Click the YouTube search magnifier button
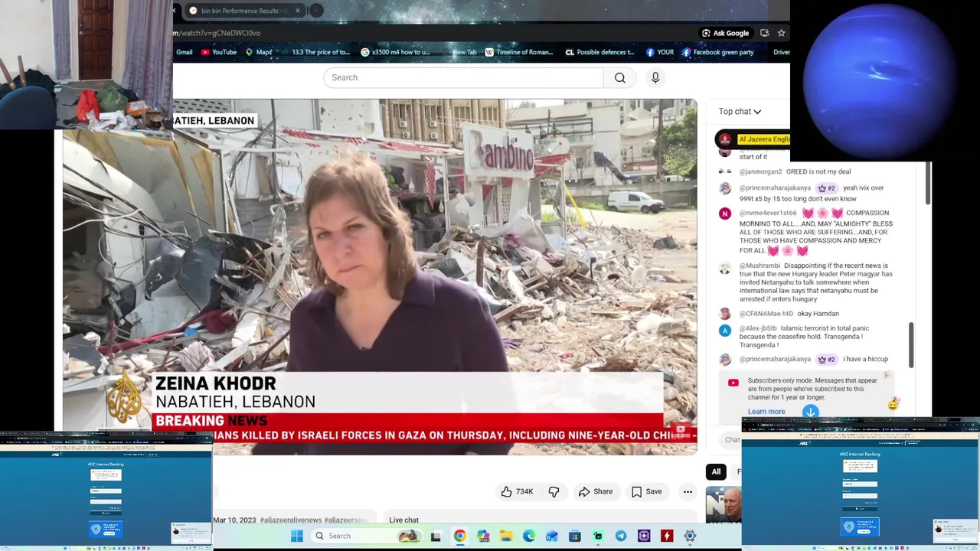The width and height of the screenshot is (980, 551). click(620, 77)
